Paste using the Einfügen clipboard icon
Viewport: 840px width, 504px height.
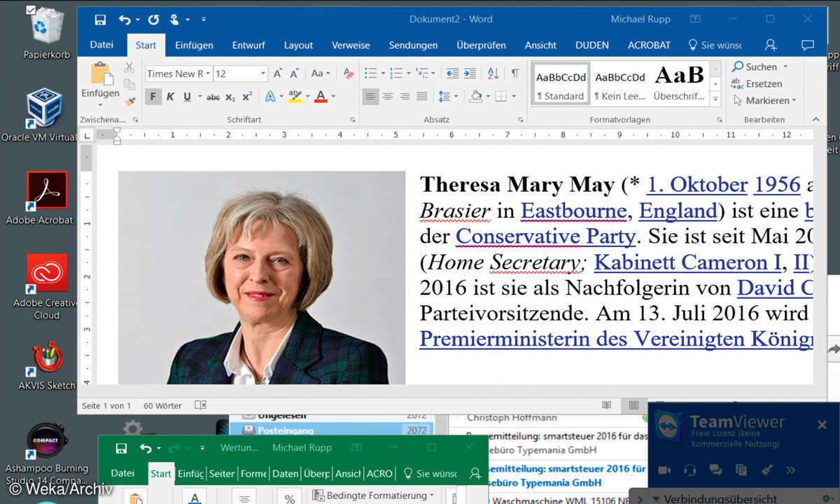[x=100, y=74]
